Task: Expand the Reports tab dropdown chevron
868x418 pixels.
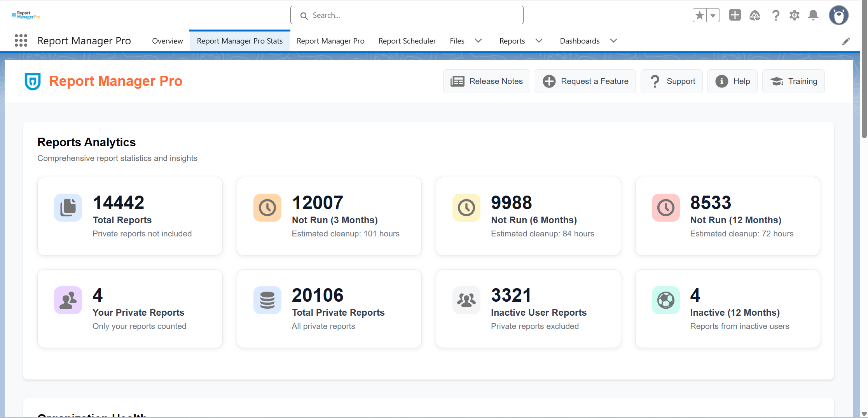Action: pos(539,41)
